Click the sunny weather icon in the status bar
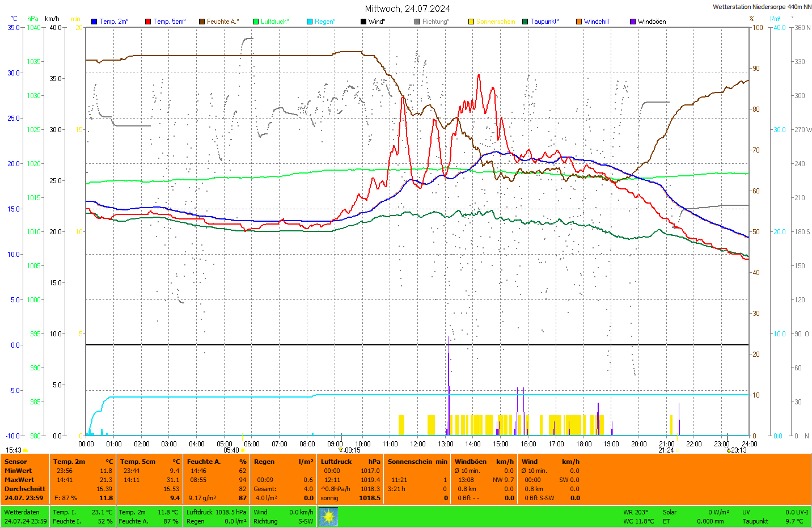This screenshot has width=812, height=528. pos(328,517)
